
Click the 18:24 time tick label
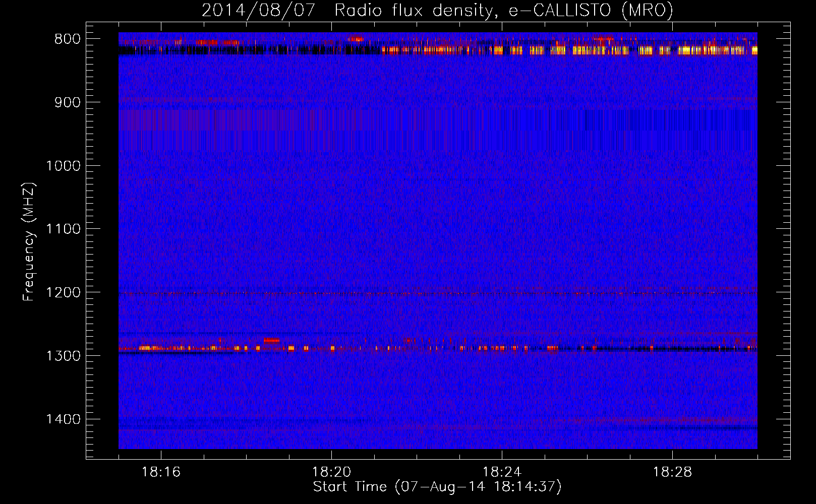pos(502,472)
